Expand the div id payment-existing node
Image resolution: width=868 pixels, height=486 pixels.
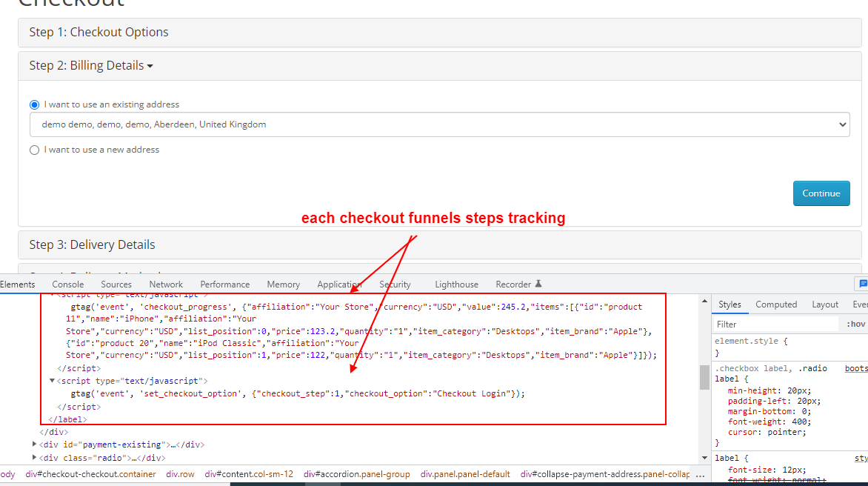click(x=34, y=444)
